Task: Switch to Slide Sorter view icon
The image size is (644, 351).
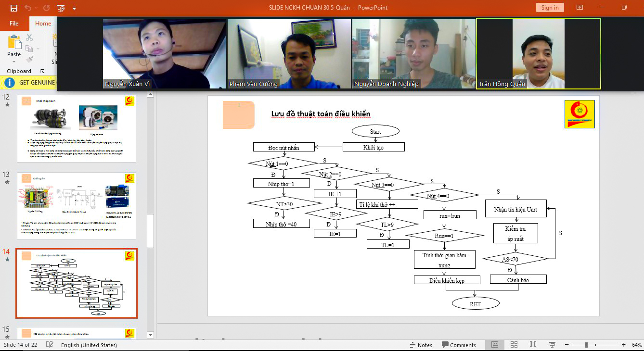Action: click(514, 345)
